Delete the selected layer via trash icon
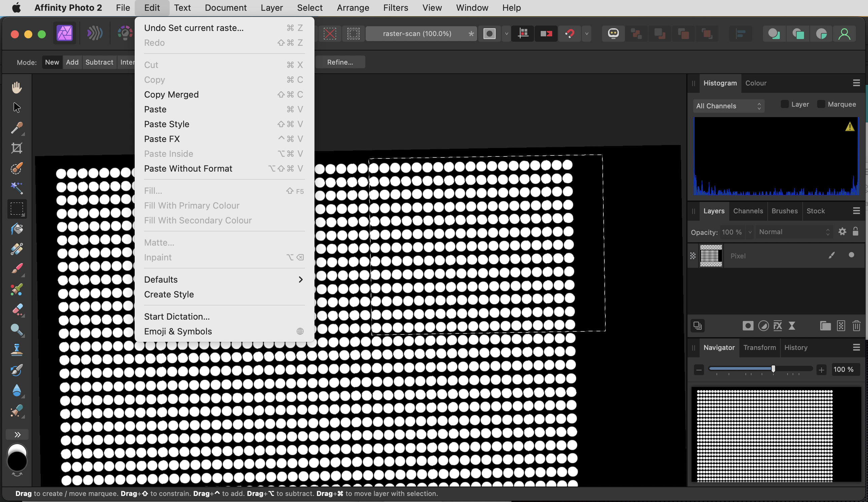The image size is (868, 502). [857, 326]
